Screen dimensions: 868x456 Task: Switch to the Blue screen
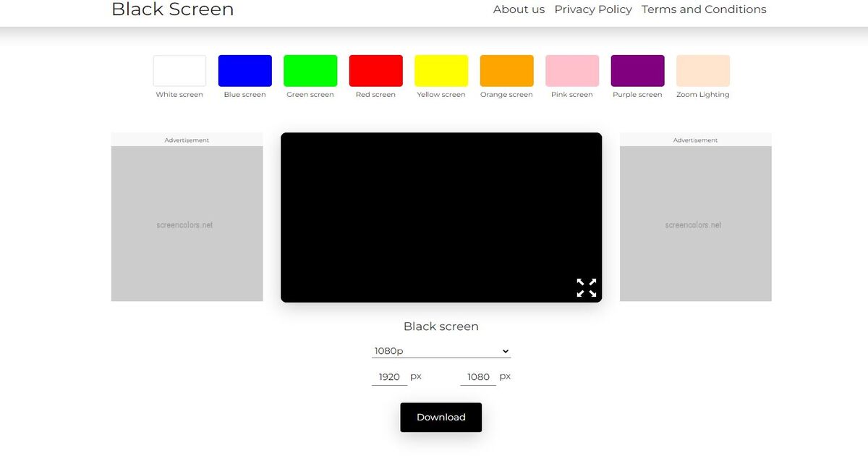pos(244,69)
